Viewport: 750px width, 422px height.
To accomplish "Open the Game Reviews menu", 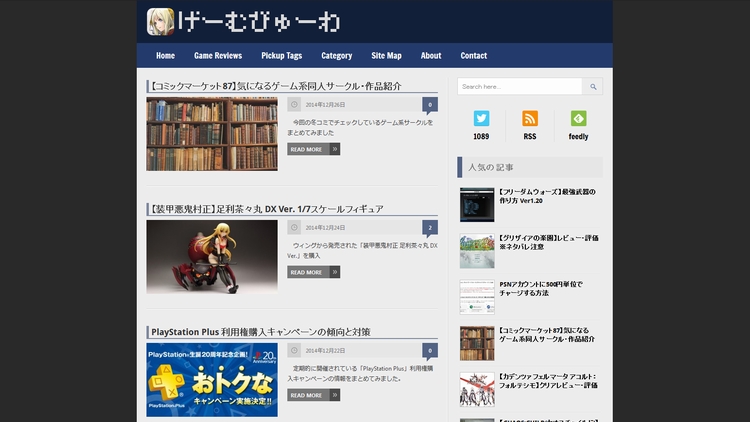I will pos(218,56).
